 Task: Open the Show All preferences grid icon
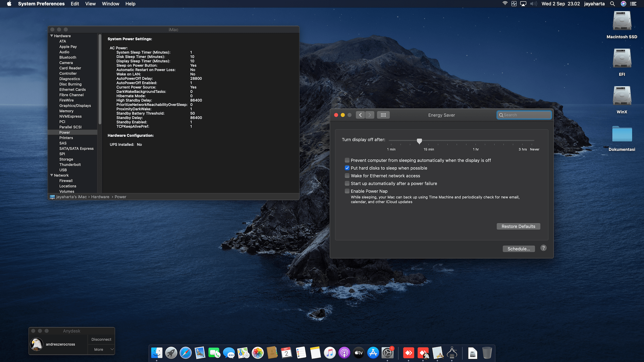click(383, 115)
